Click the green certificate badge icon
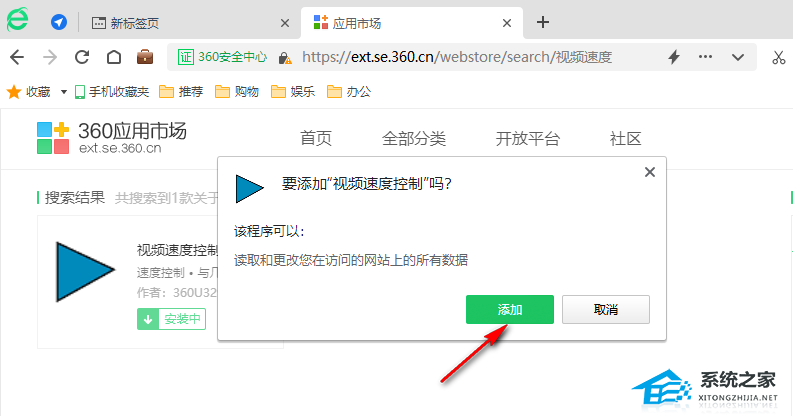 tap(186, 57)
